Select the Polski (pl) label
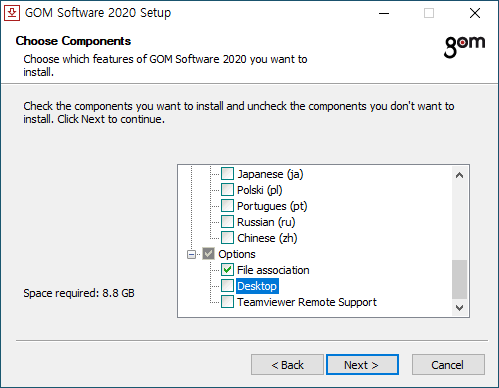Image resolution: width=499 pixels, height=388 pixels. pyautogui.click(x=260, y=190)
